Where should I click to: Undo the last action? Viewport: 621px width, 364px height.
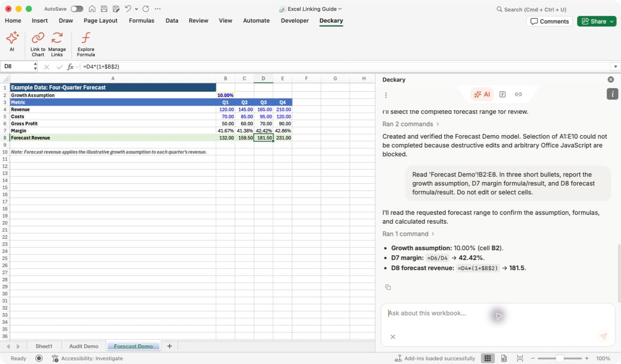pos(128,9)
